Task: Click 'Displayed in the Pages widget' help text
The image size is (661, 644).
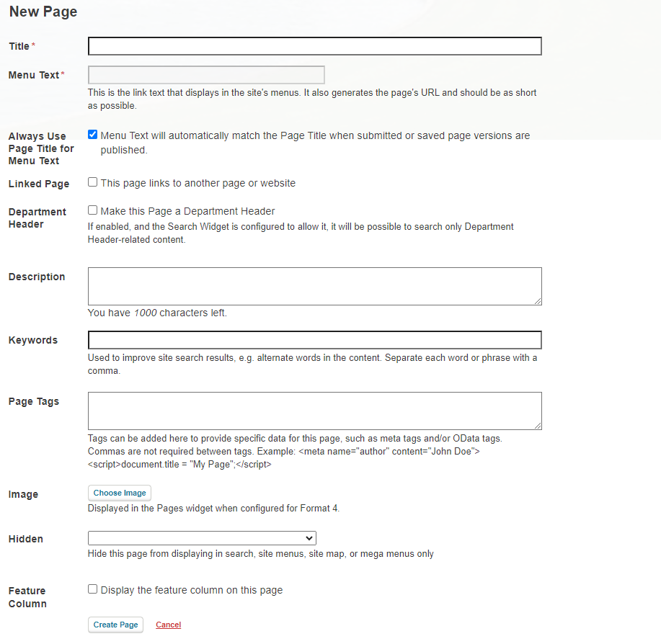Action: click(x=213, y=509)
